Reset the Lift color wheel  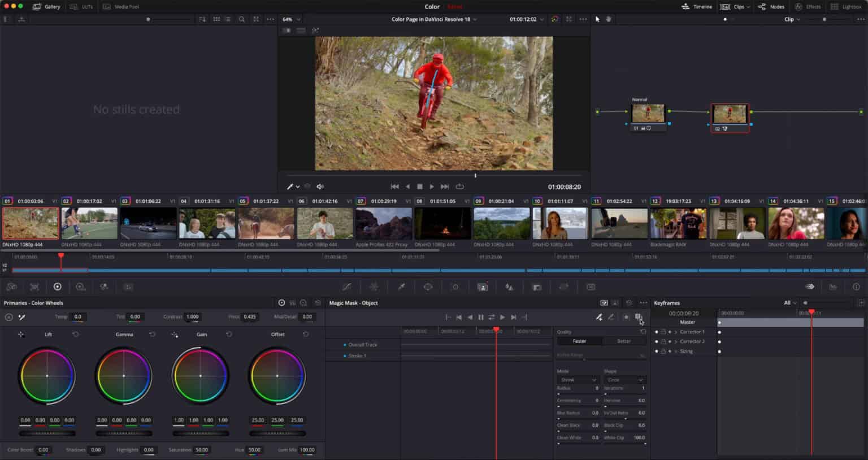76,335
